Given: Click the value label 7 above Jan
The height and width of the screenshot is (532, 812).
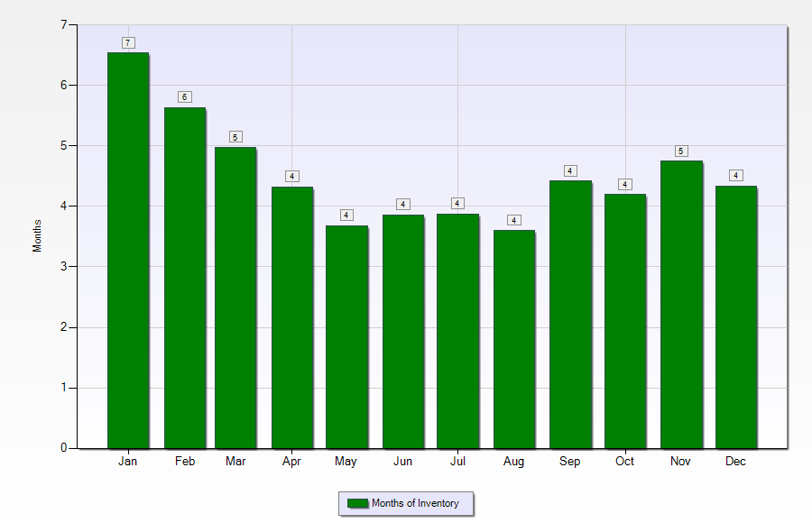Looking at the screenshot, I should 128,43.
